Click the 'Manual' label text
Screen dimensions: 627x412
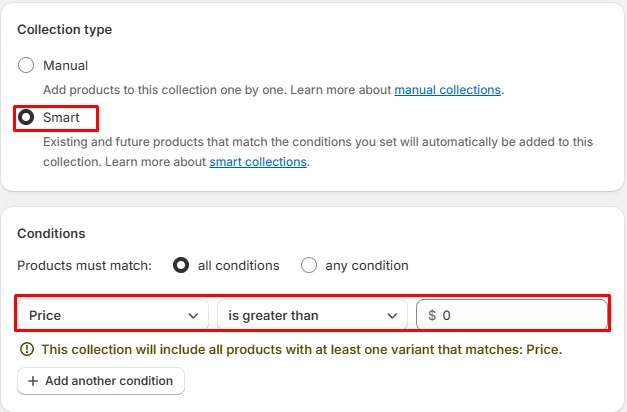(65, 66)
